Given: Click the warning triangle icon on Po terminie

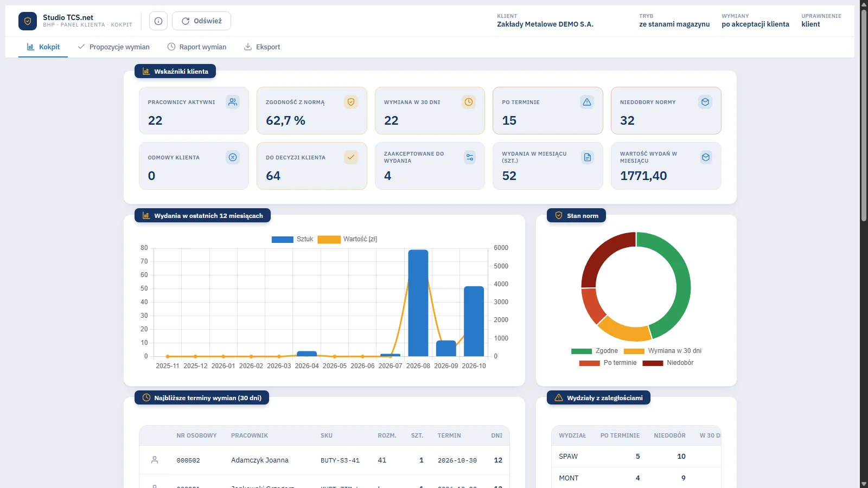Looking at the screenshot, I should pyautogui.click(x=587, y=102).
